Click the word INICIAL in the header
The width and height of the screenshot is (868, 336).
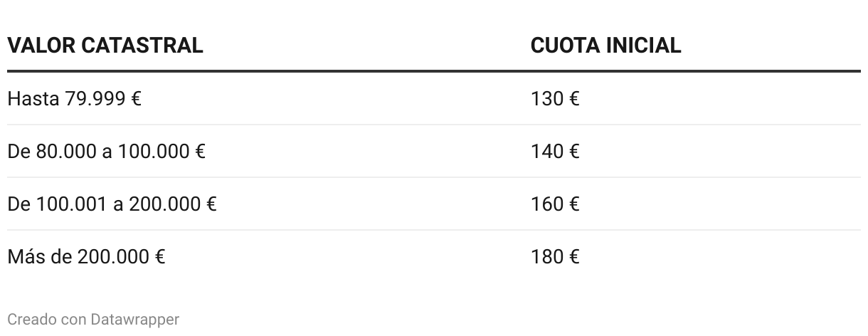click(643, 46)
